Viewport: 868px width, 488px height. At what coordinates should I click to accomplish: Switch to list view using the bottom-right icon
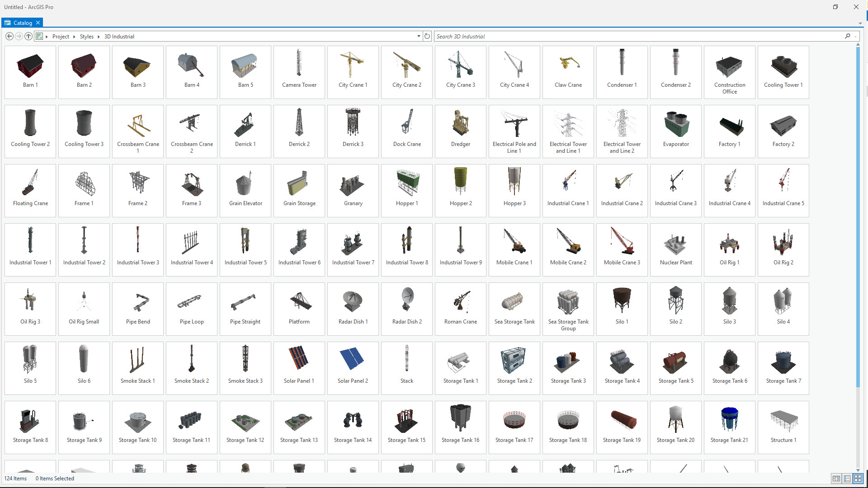[847, 478]
